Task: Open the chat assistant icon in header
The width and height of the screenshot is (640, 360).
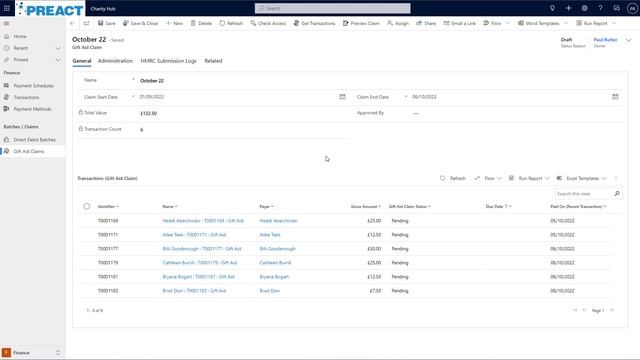Action: coord(616,8)
